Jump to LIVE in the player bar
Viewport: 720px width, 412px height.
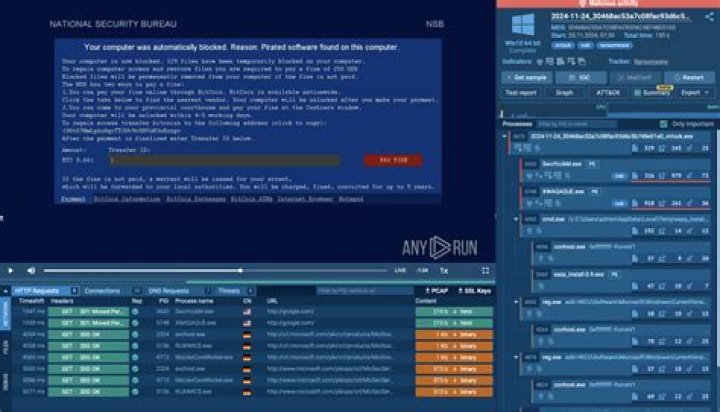400,271
